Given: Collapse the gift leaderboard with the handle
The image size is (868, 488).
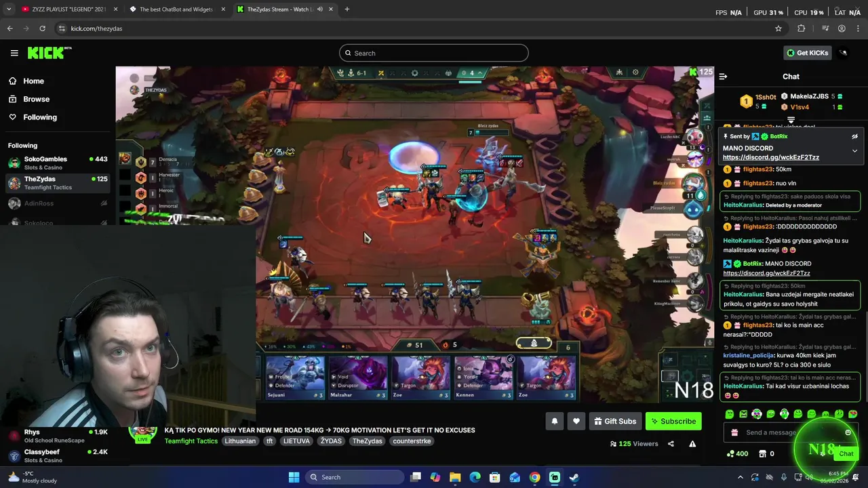Looking at the screenshot, I should point(791,120).
